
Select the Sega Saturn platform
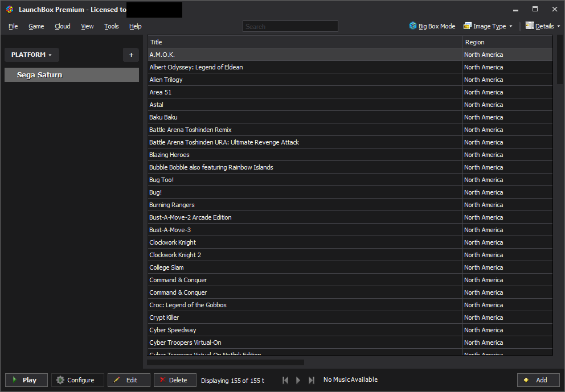pyautogui.click(x=72, y=75)
